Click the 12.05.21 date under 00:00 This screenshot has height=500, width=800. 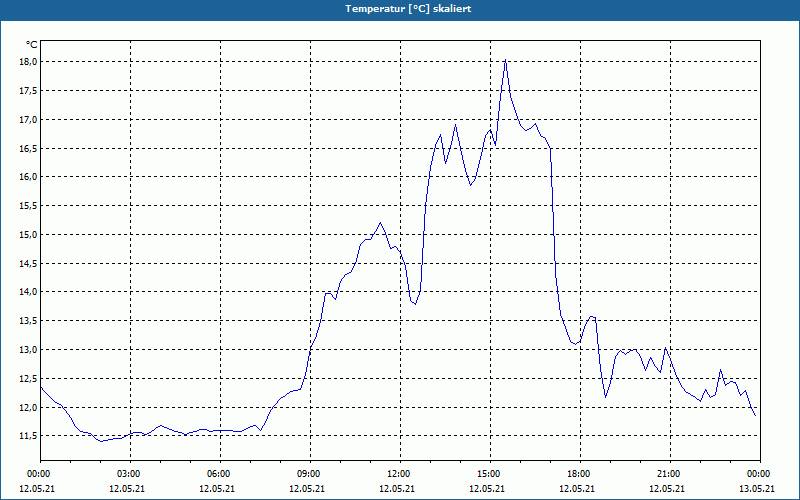[37, 489]
